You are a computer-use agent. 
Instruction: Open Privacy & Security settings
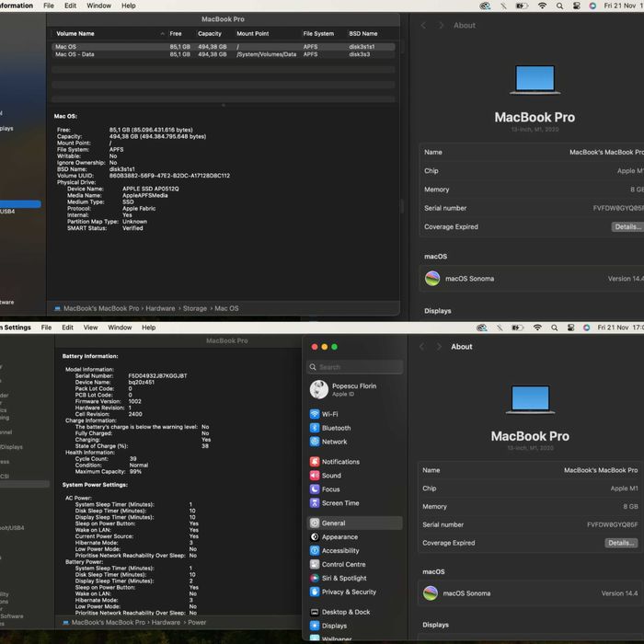click(x=343, y=592)
